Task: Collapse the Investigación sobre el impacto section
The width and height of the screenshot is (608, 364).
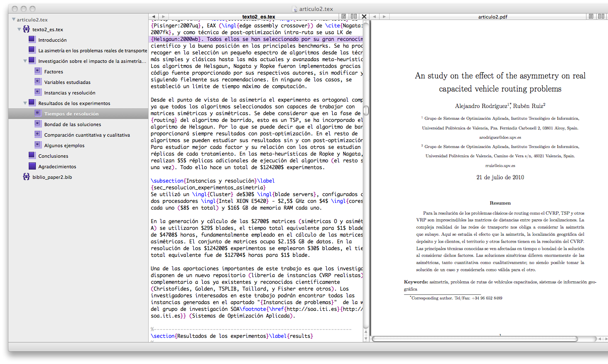Action: [x=25, y=61]
